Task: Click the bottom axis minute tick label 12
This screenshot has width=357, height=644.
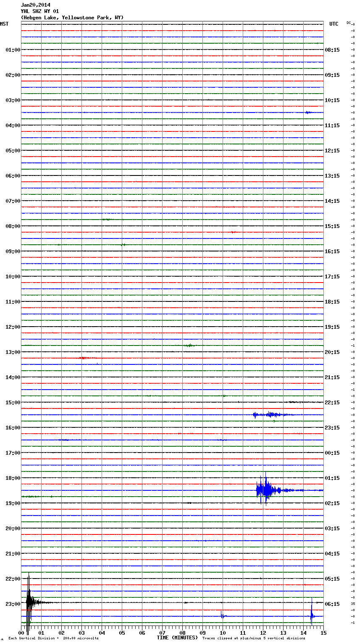Action: [263, 633]
